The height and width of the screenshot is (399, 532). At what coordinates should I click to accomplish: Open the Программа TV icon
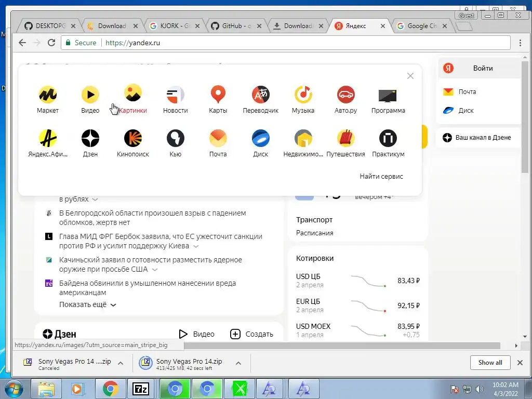[x=388, y=96]
